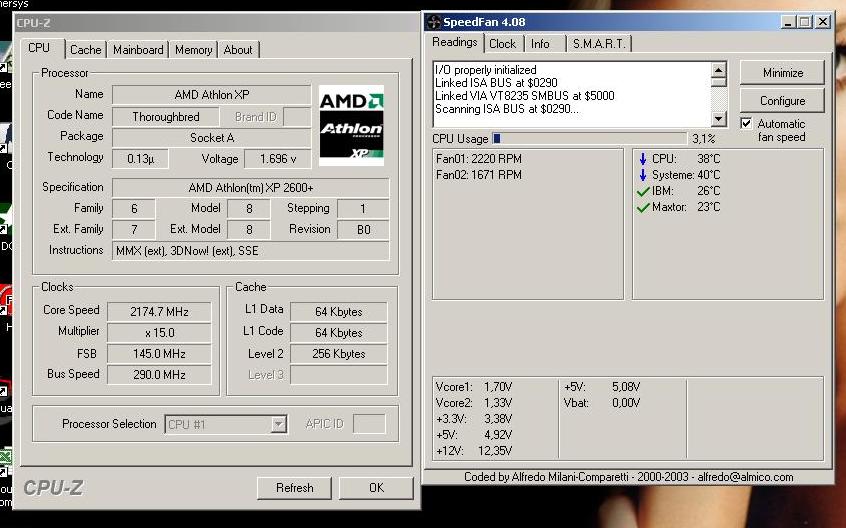Expand the Processor Selection dropdown
Image resolution: width=846 pixels, height=528 pixels.
(278, 425)
